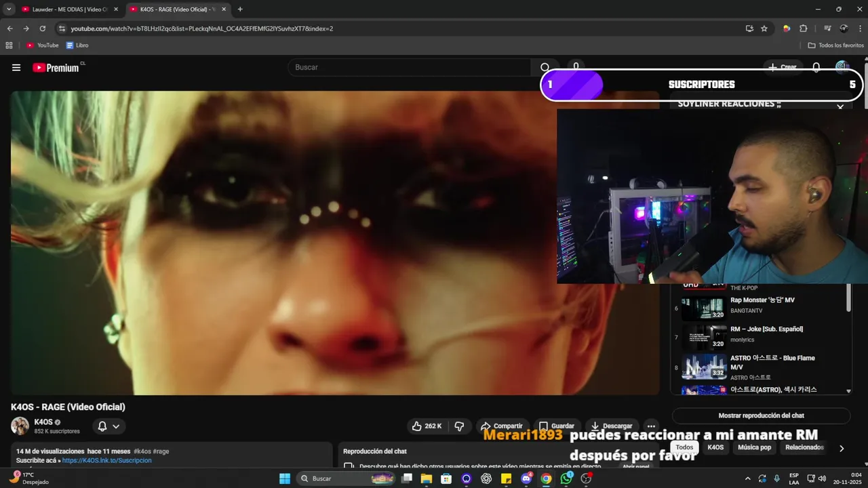Viewport: 868px width, 488px height.
Task: Open the Windows Start menu
Action: [285, 479]
